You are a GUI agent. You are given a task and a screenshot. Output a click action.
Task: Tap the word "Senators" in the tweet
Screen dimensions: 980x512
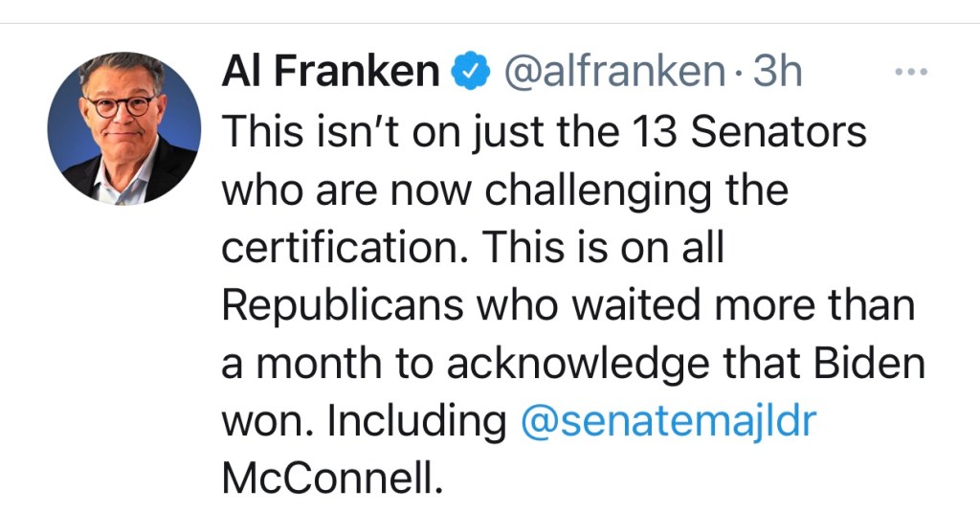[x=778, y=132]
